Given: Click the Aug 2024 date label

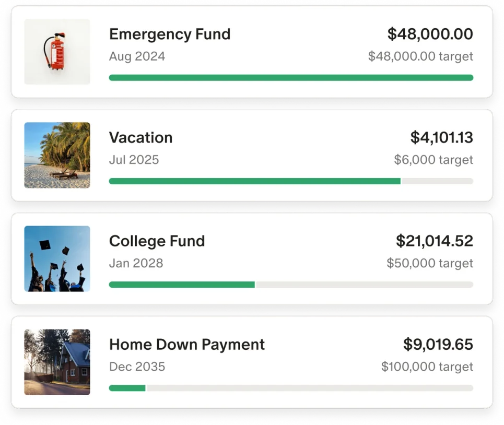Looking at the screenshot, I should [x=137, y=56].
